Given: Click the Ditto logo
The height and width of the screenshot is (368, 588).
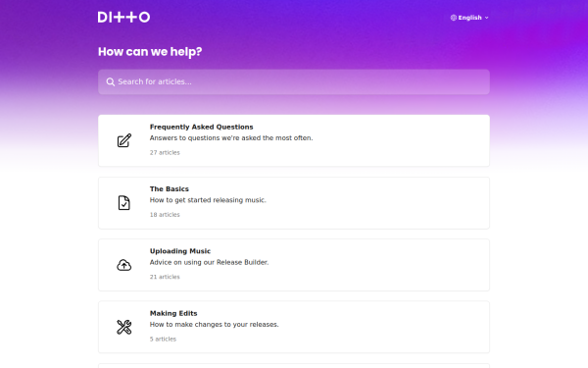Looking at the screenshot, I should tap(123, 17).
